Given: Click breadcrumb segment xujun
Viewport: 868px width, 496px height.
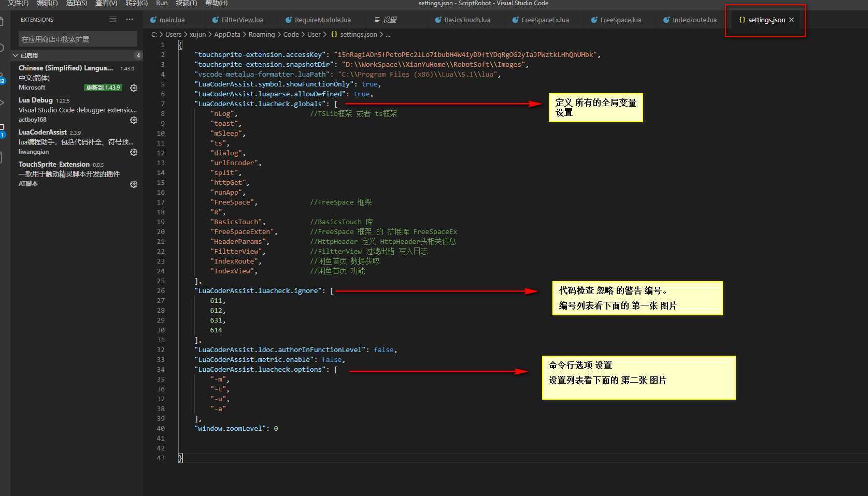Looking at the screenshot, I should 197,34.
